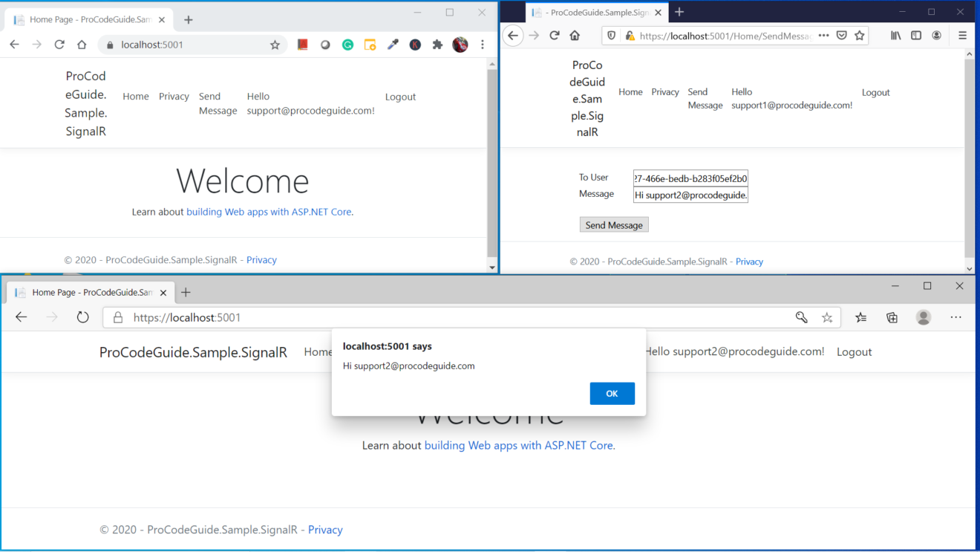Open Chrome's three-dot menu
The height and width of the screenshot is (552, 980).
(x=483, y=45)
